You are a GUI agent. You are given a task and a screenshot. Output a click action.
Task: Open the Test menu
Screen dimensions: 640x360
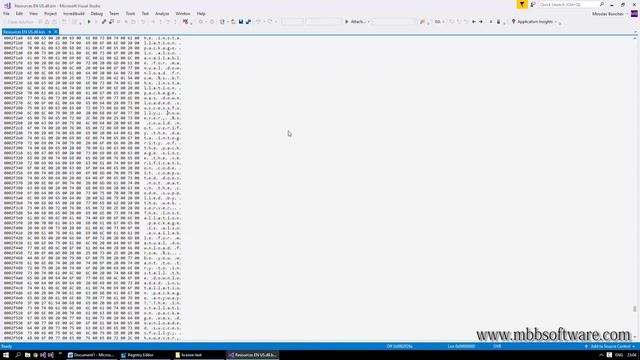(145, 13)
